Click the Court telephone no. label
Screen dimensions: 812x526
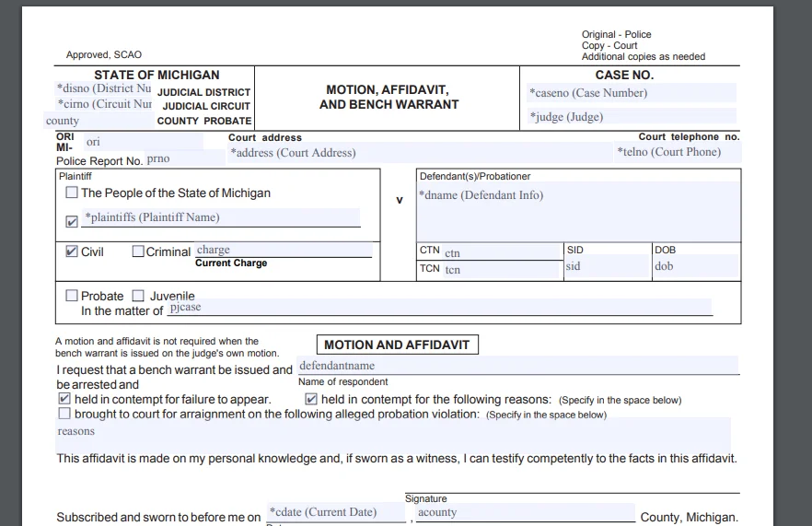coord(689,137)
